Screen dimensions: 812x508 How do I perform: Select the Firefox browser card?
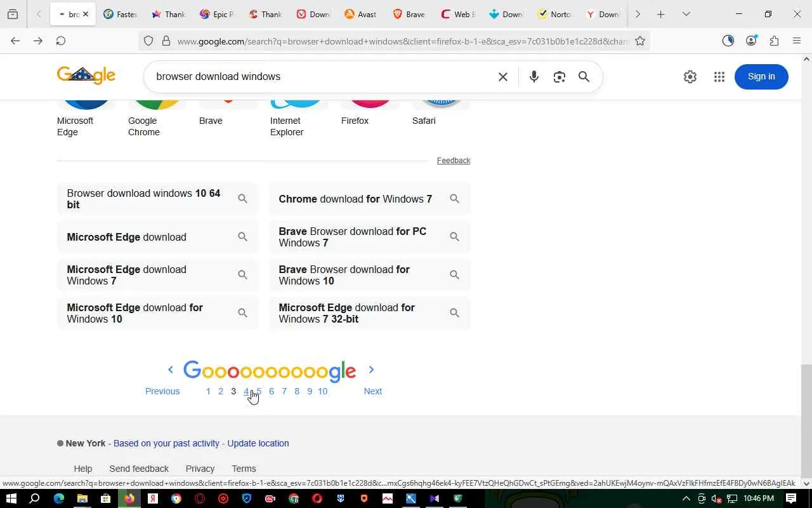tap(370, 113)
